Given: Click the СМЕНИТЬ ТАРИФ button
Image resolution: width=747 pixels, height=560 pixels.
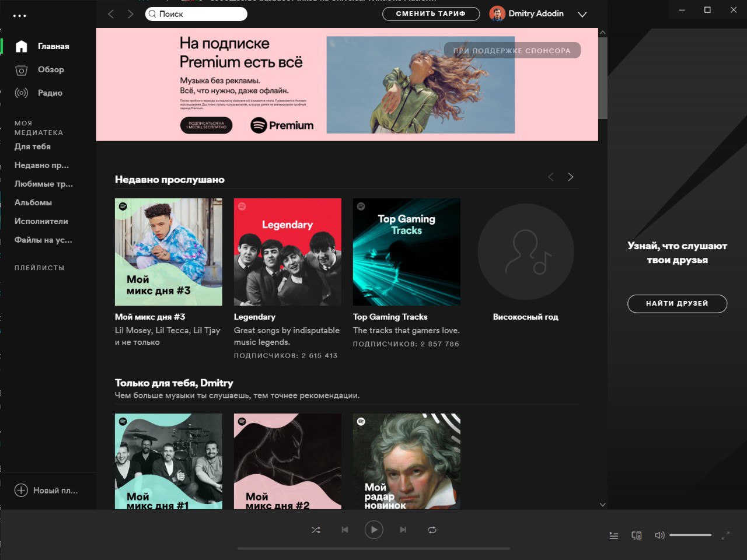Looking at the screenshot, I should (x=431, y=14).
